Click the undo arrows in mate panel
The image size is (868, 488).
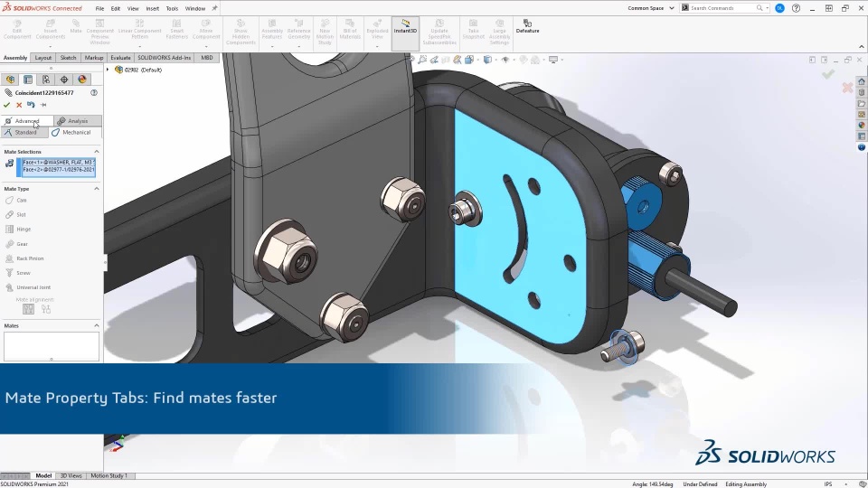(x=31, y=105)
